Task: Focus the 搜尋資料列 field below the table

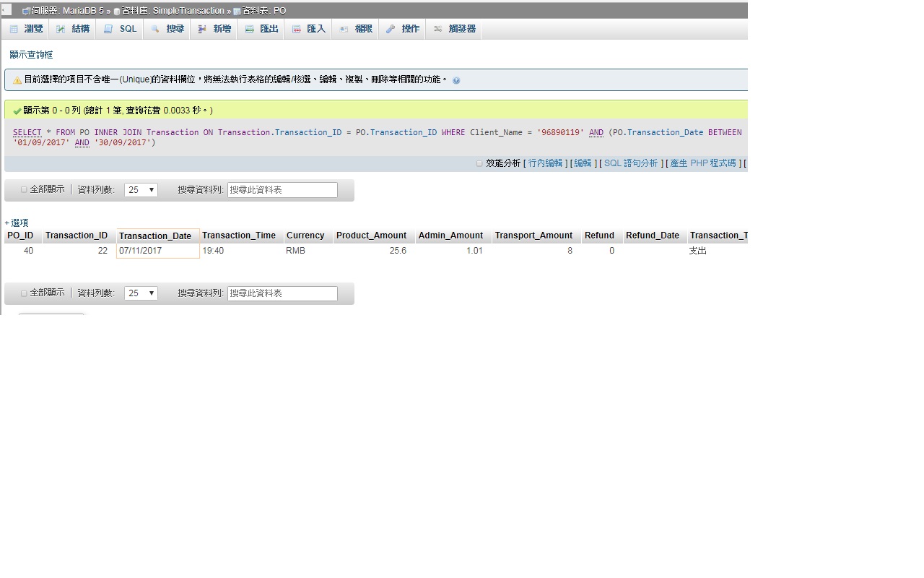Action: point(282,293)
